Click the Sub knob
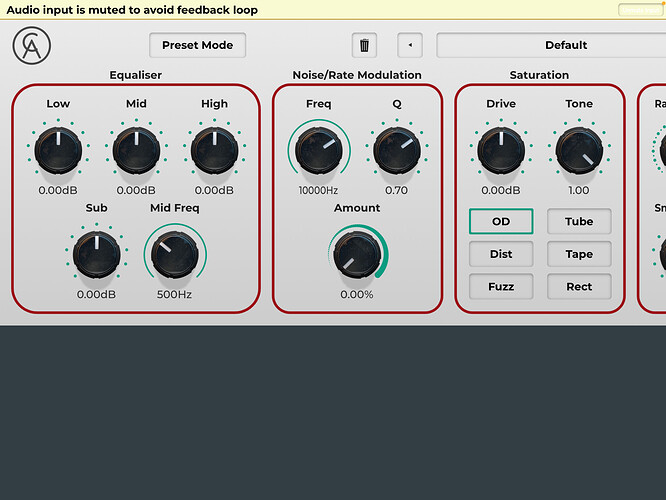 [97, 254]
